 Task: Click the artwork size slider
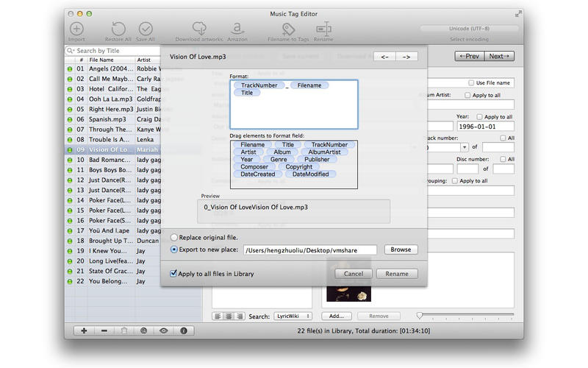tap(420, 316)
